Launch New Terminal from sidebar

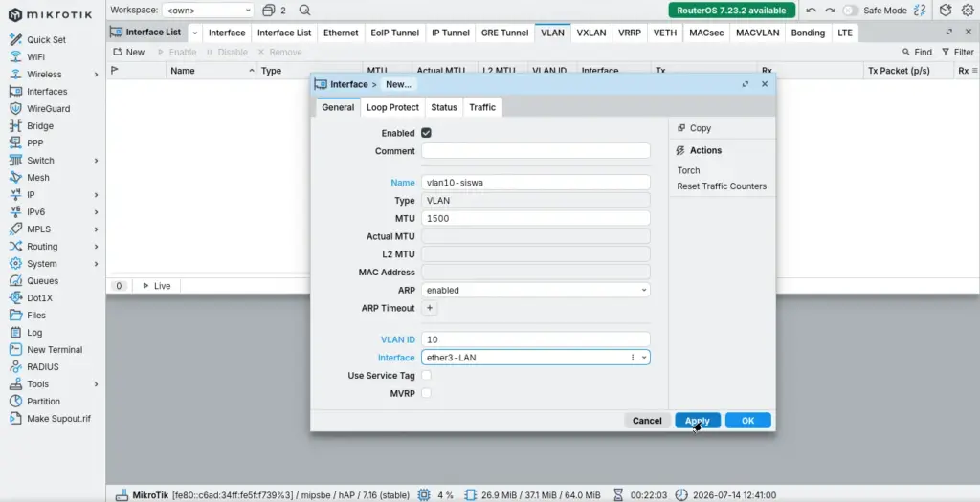[x=46, y=350]
